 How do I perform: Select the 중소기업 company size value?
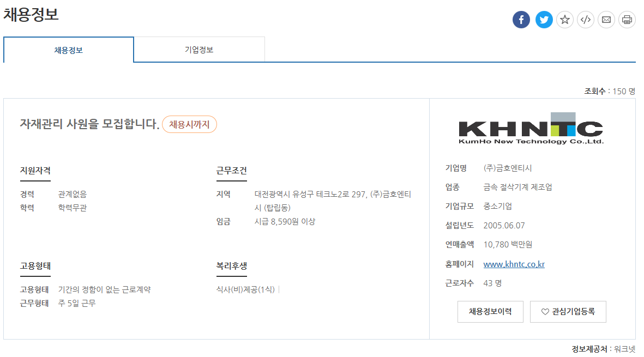[x=497, y=207]
